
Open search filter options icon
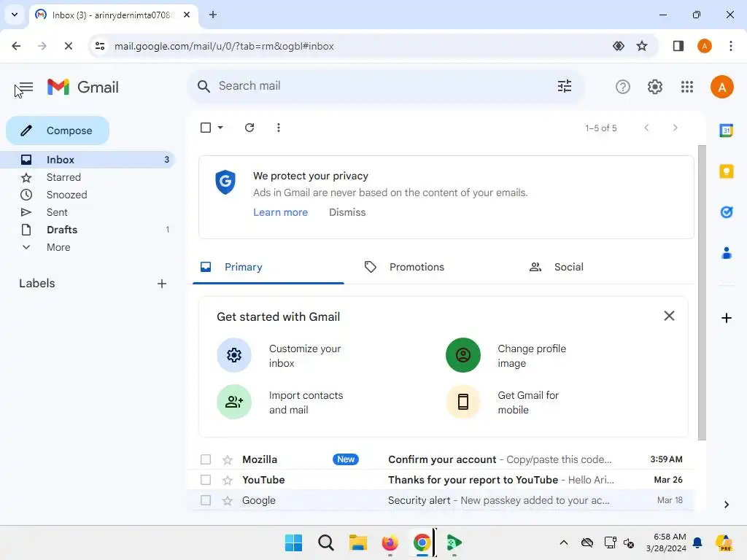[x=565, y=86]
